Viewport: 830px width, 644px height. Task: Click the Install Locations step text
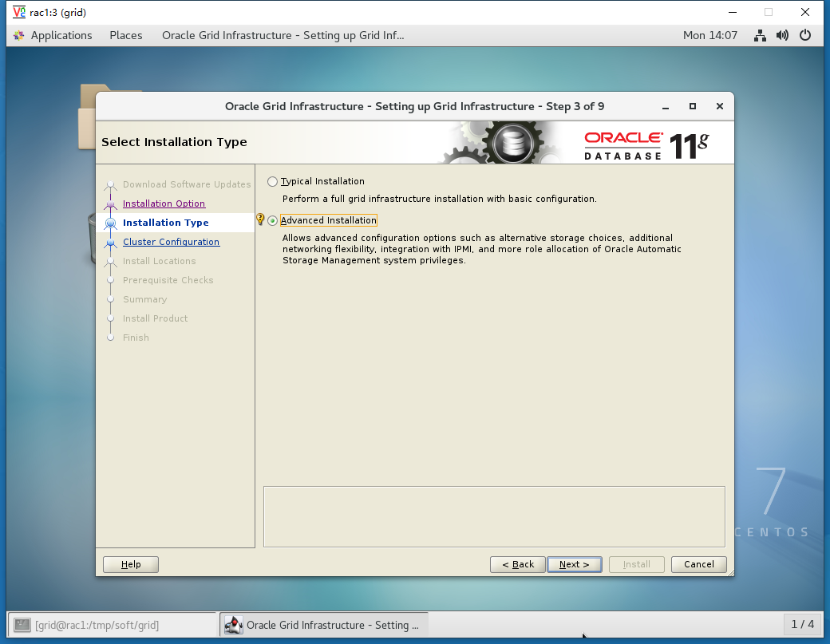point(160,262)
